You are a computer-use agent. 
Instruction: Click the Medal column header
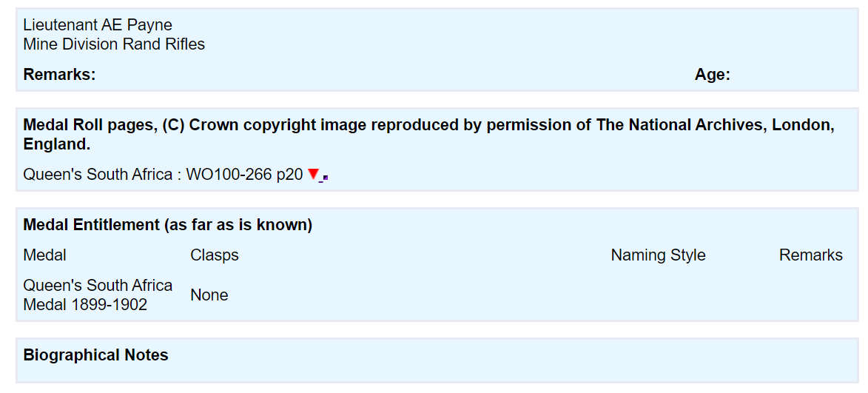pyautogui.click(x=44, y=255)
